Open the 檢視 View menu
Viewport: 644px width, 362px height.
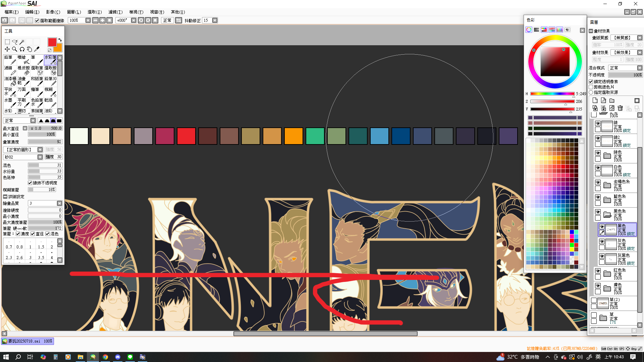point(136,12)
